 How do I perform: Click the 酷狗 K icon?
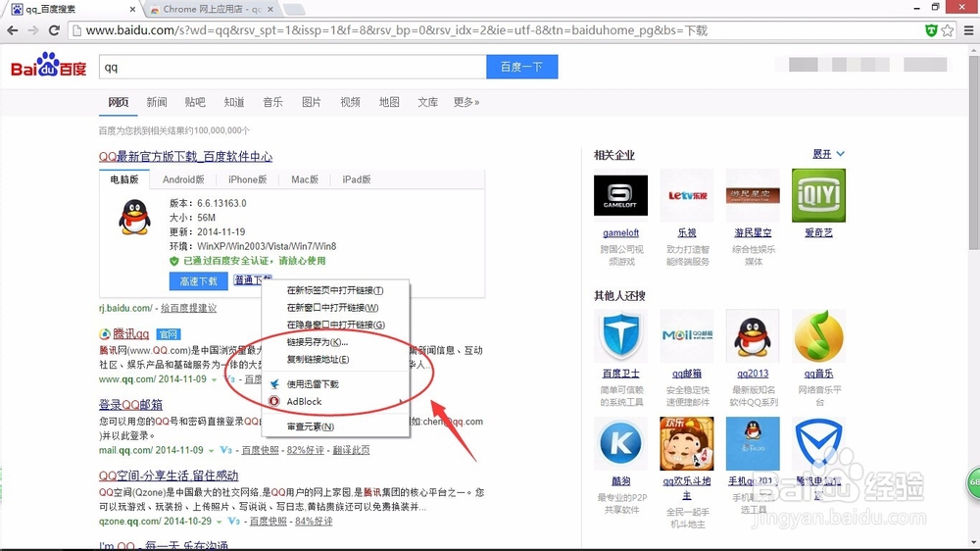[x=620, y=443]
